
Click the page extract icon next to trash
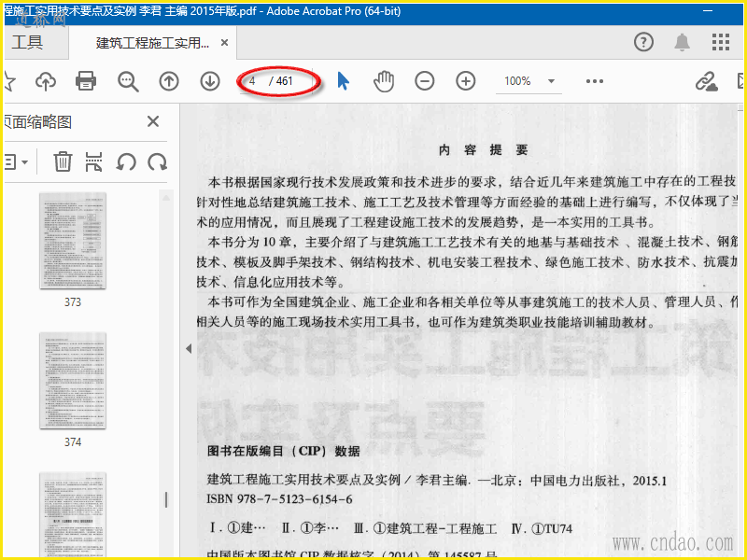[x=94, y=161]
